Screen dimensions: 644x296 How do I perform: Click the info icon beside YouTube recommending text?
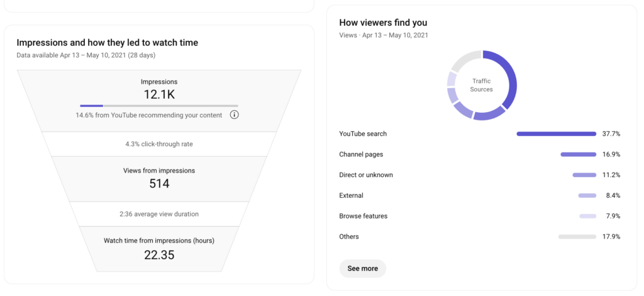234,115
